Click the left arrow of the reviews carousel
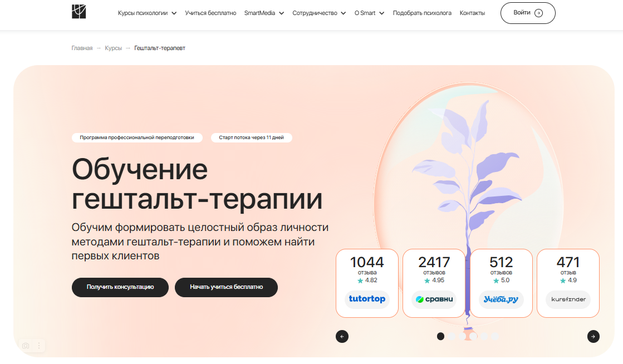The image size is (623, 364). (342, 336)
